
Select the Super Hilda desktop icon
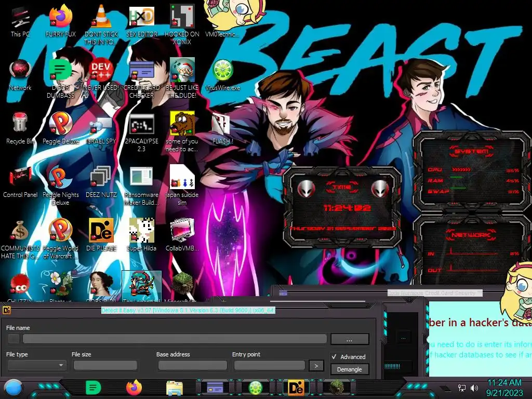(x=141, y=235)
